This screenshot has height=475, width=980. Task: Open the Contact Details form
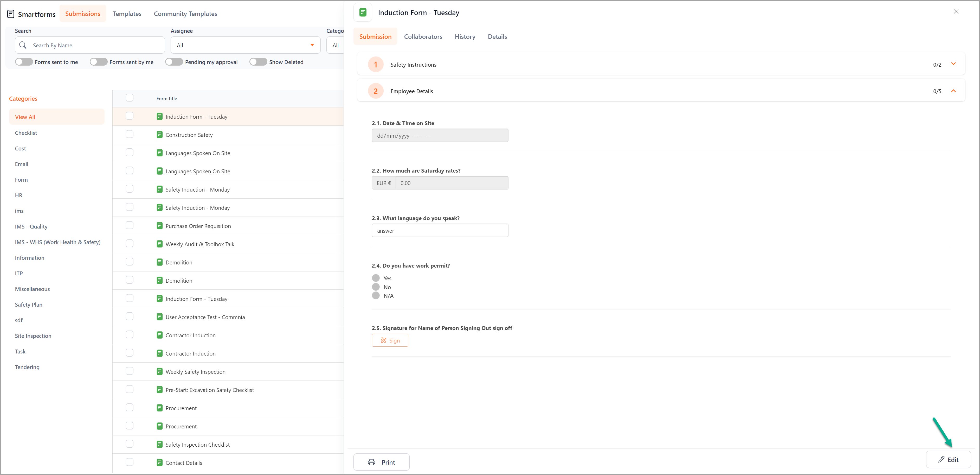pos(184,463)
